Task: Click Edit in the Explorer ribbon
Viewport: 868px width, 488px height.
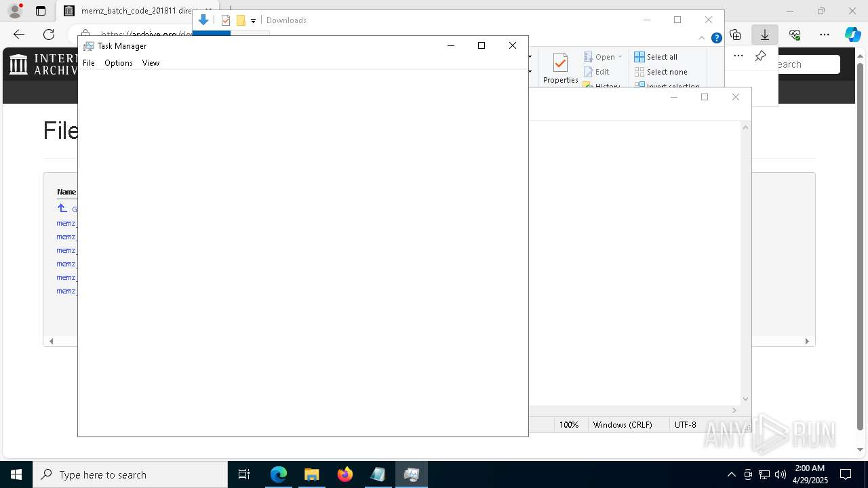Action: [597, 72]
